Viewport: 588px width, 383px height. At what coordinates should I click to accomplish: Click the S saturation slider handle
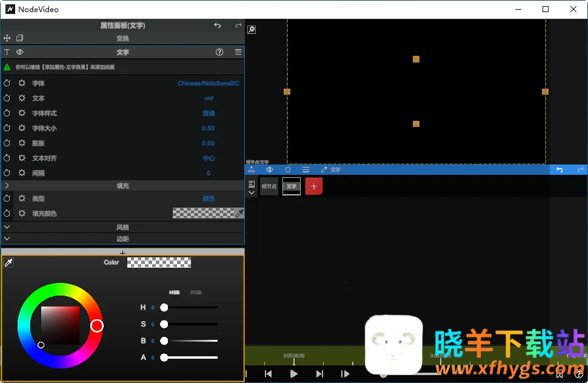tap(164, 324)
